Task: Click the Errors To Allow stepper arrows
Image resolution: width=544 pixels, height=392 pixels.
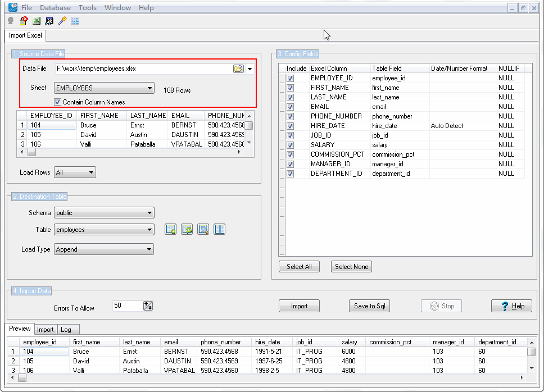Action: pos(148,306)
